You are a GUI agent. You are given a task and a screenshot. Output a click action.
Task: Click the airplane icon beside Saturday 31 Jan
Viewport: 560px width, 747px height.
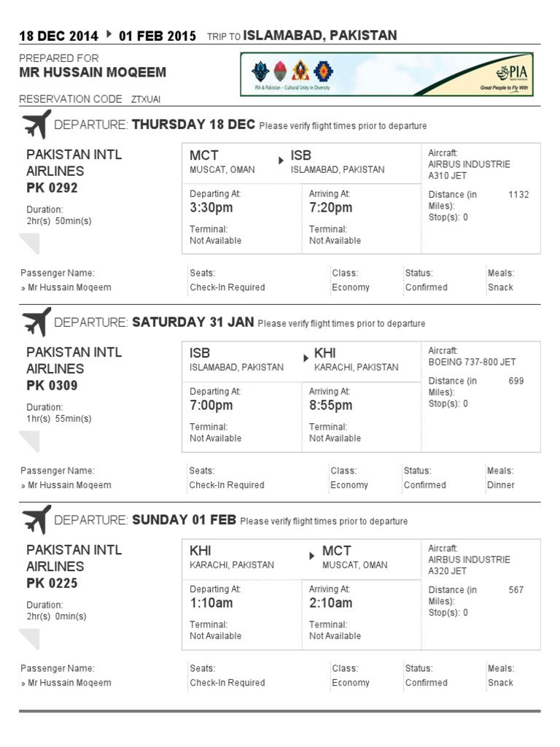pos(36,322)
